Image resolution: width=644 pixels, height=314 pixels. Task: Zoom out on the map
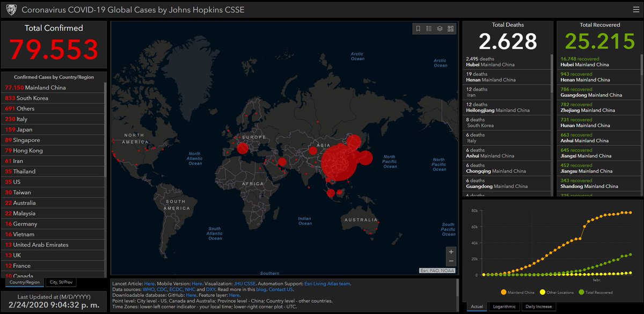(451, 261)
